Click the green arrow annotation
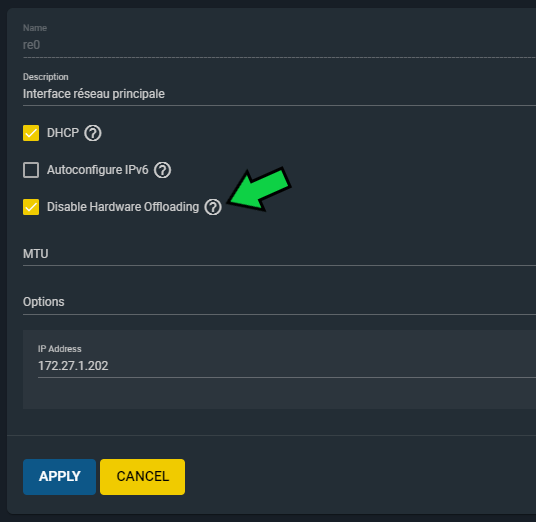536x522 pixels. [260, 189]
